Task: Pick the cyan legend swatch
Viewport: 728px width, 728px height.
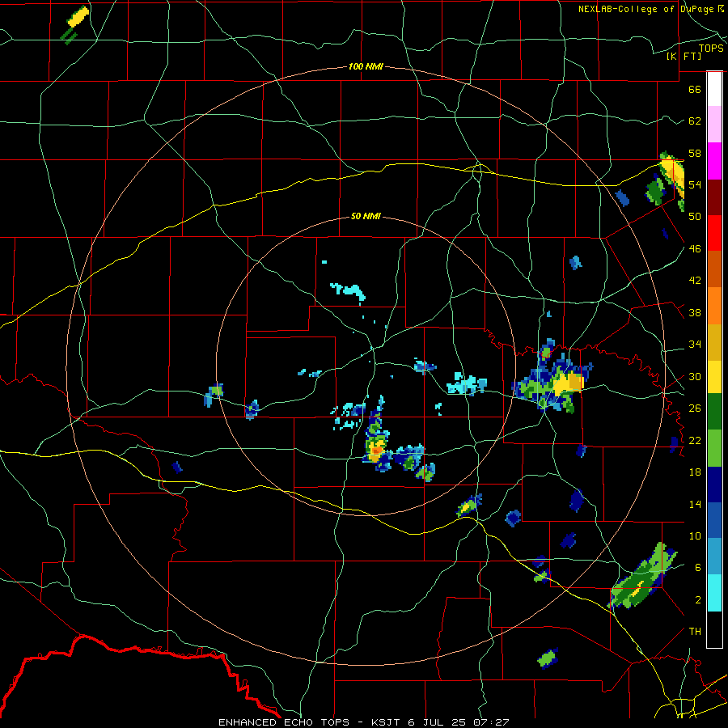Action: point(714,593)
